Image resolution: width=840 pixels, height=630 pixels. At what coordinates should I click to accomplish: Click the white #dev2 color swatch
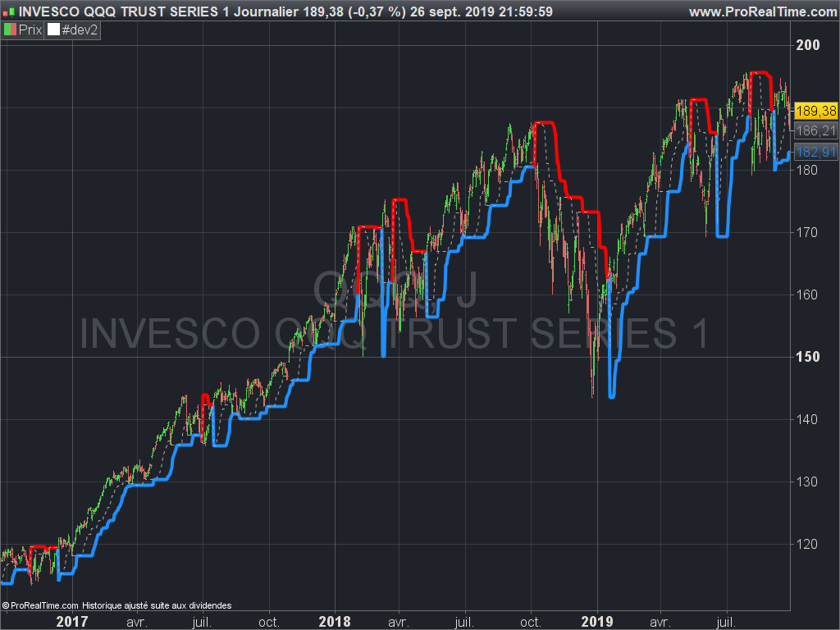pyautogui.click(x=53, y=30)
